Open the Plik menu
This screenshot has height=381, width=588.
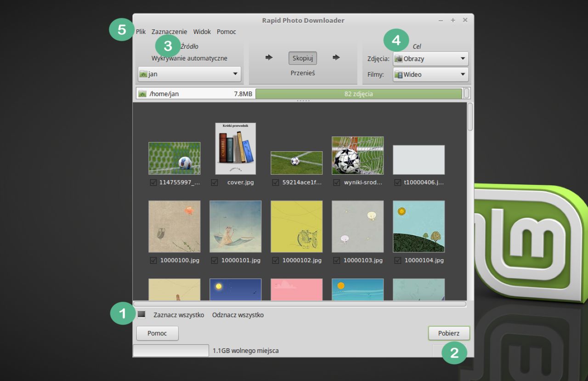(x=141, y=32)
